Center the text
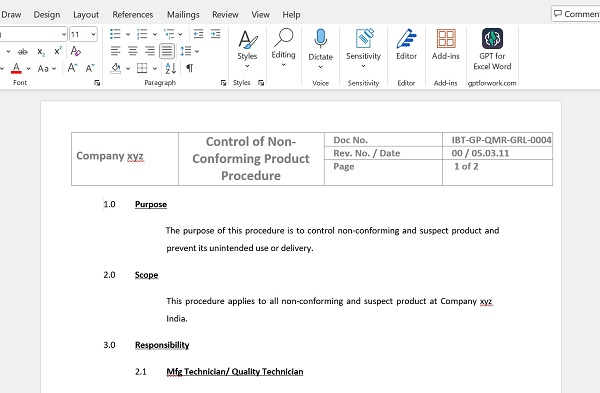The width and height of the screenshot is (600, 393). (133, 51)
